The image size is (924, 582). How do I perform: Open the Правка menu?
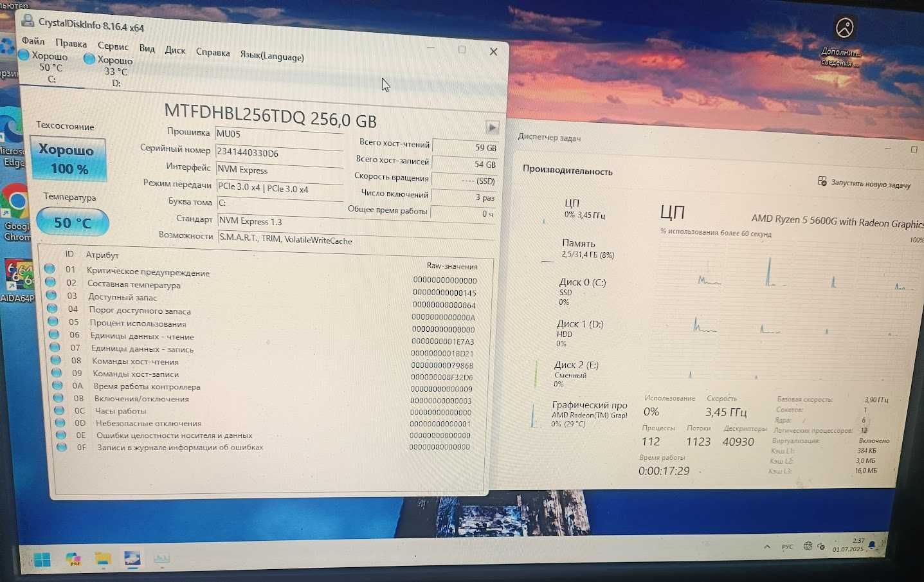pos(71,43)
